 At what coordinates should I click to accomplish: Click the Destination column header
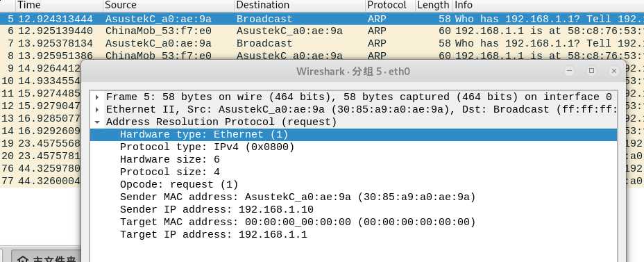(300, 6)
